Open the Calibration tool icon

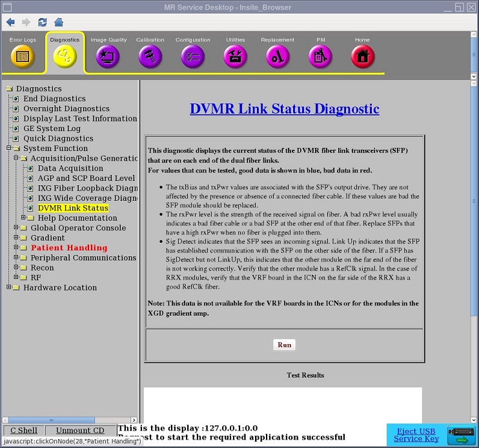[x=150, y=56]
